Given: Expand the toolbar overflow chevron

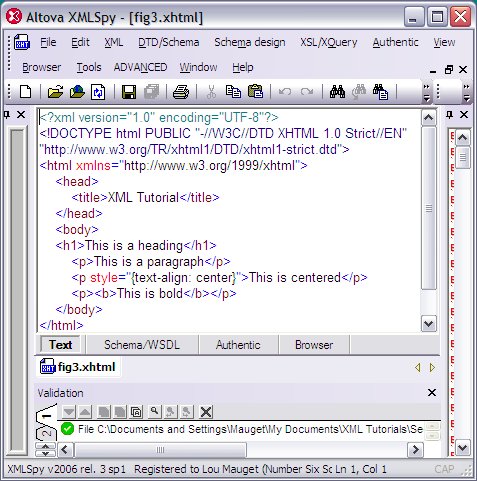Looking at the screenshot, I should pos(426,92).
